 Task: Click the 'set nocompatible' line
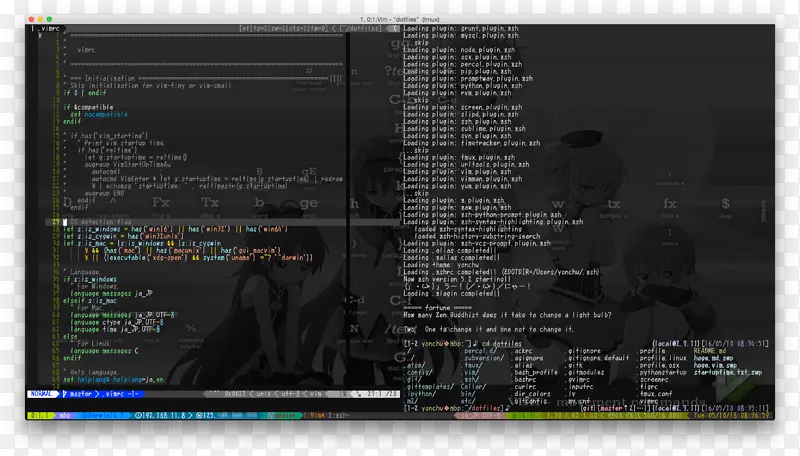pos(99,115)
